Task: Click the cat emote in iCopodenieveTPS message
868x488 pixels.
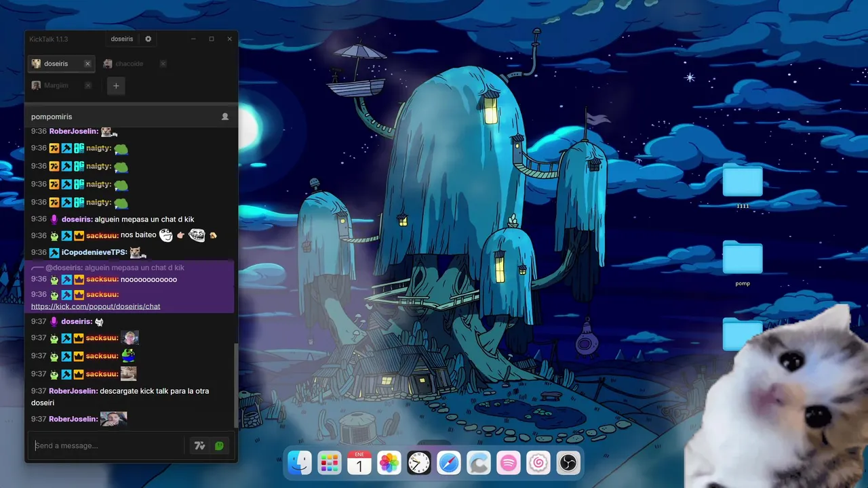Action: pos(138,253)
